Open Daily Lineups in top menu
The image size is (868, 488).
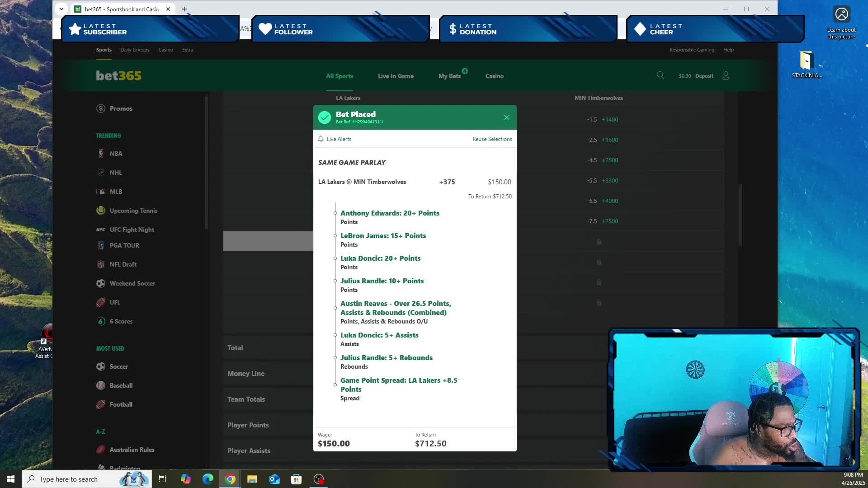click(135, 50)
